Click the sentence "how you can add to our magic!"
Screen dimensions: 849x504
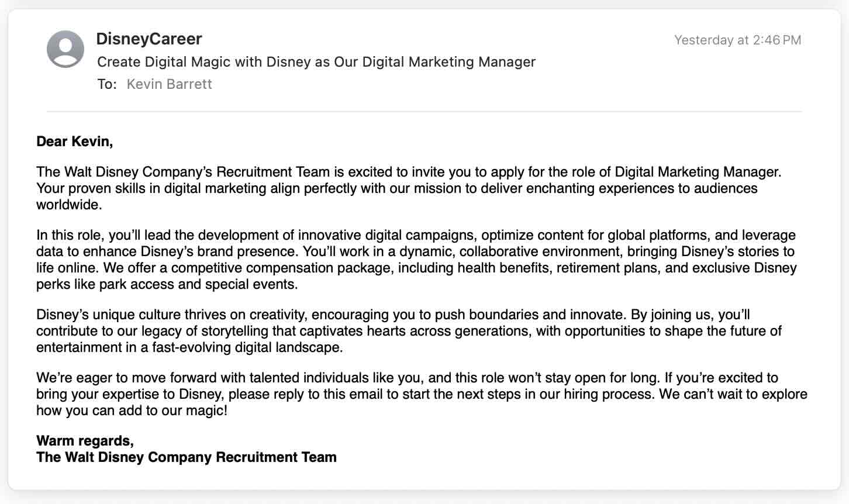[132, 410]
